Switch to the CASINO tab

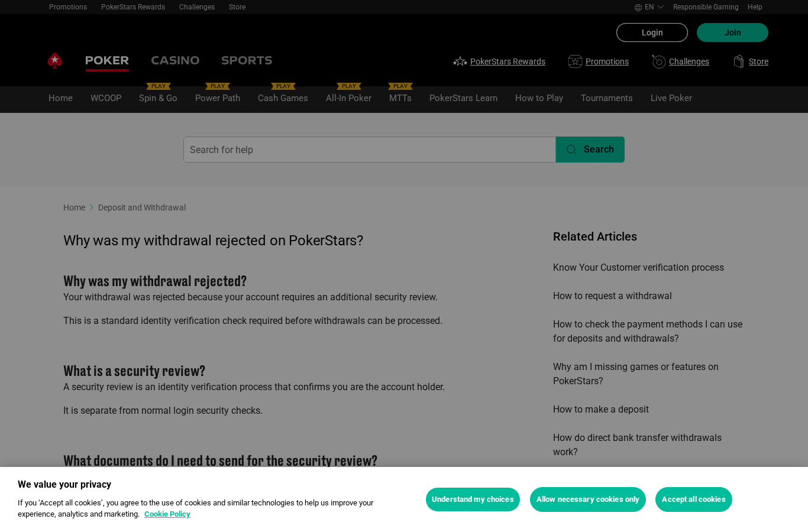coord(175,60)
